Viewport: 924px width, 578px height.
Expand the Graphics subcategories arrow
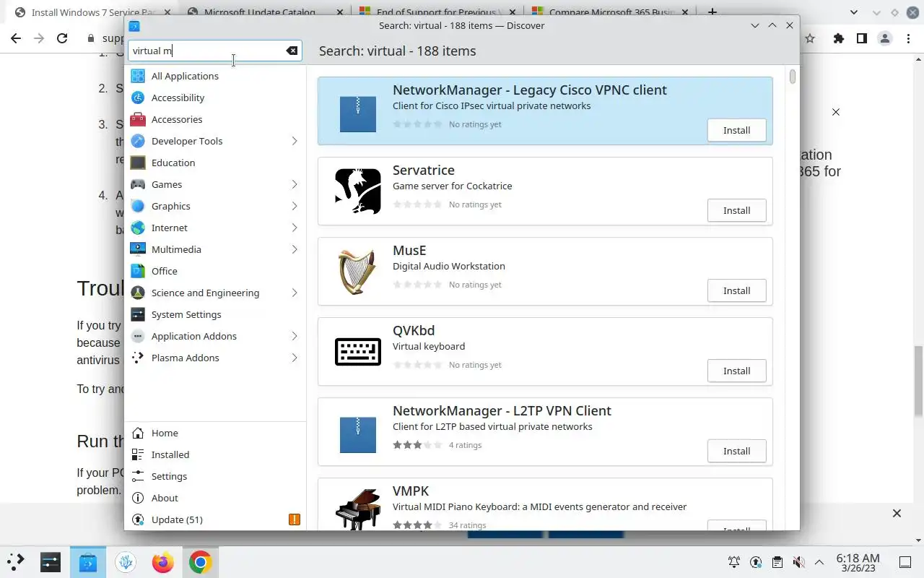[x=295, y=206]
